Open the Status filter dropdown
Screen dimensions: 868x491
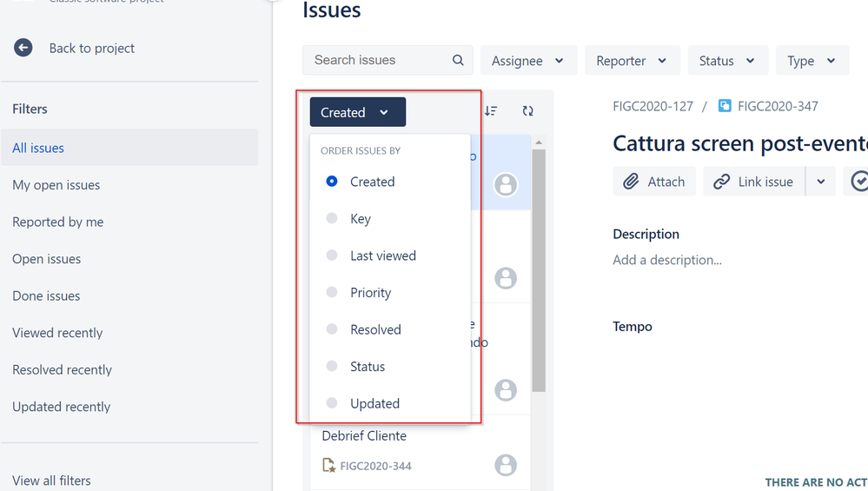click(727, 60)
